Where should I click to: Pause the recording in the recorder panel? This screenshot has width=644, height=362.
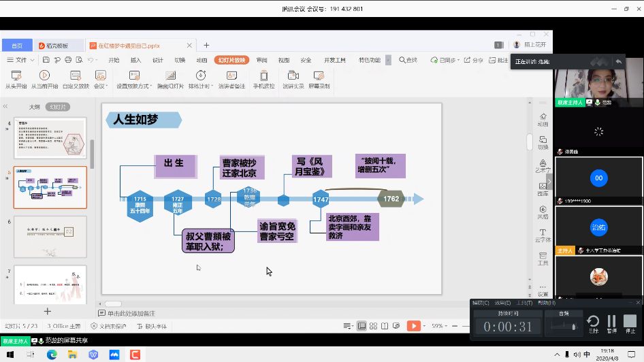(611, 323)
